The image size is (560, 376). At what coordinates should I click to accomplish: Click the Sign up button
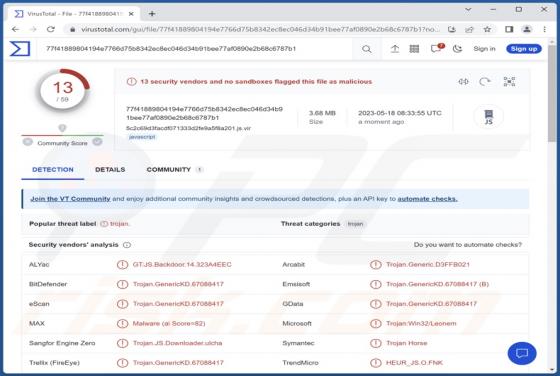(x=524, y=49)
